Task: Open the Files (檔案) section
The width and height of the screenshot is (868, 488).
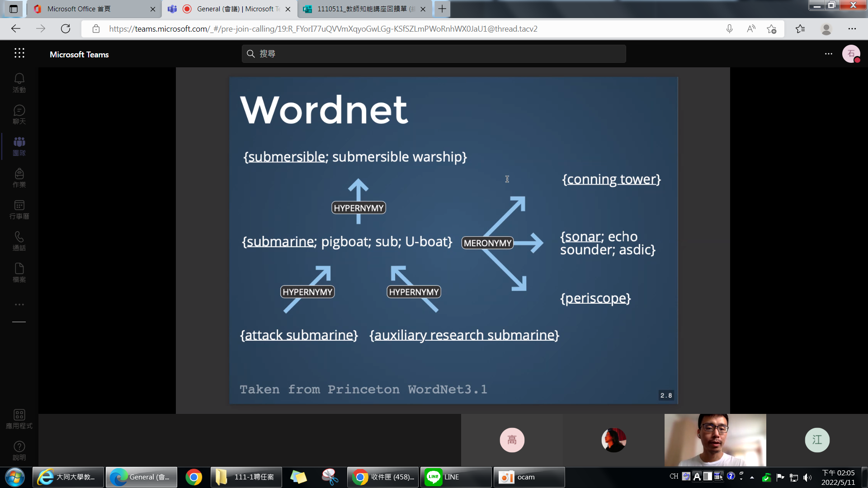Action: pyautogui.click(x=19, y=272)
